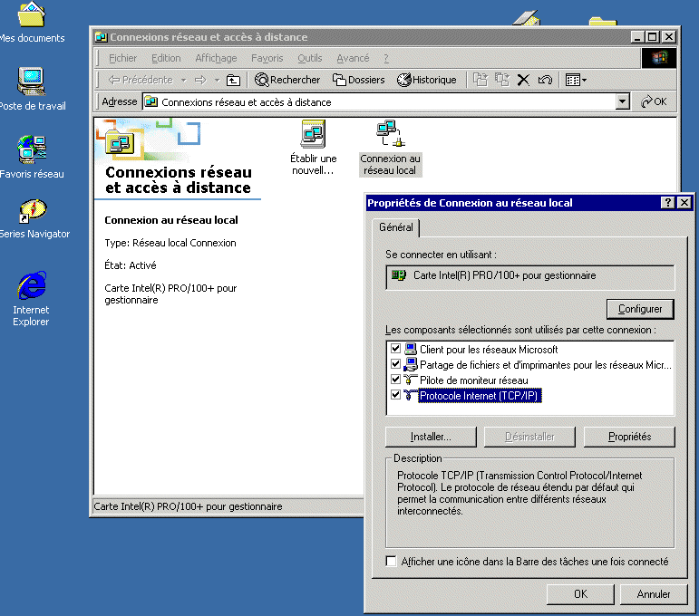Open Favoris réseau desktop icon

tap(31, 157)
